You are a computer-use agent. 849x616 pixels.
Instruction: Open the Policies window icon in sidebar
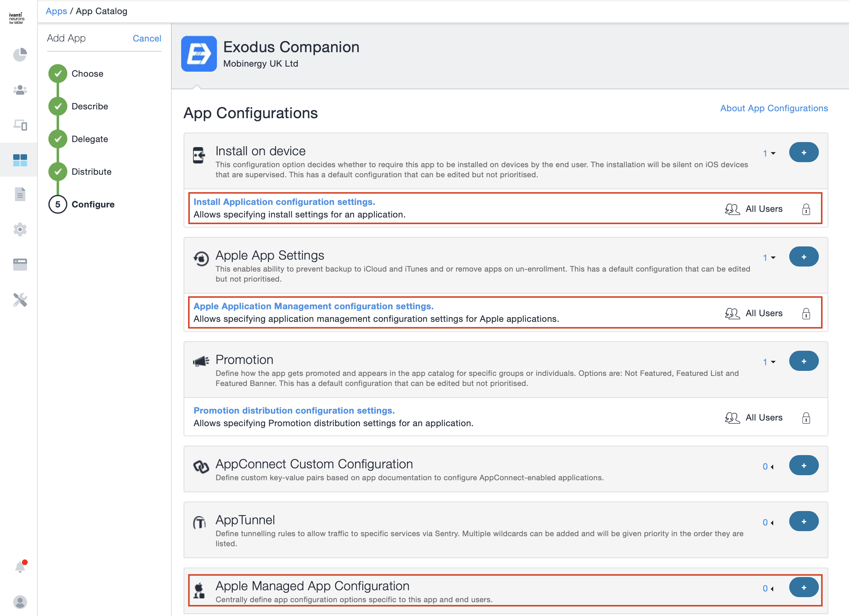point(20,265)
